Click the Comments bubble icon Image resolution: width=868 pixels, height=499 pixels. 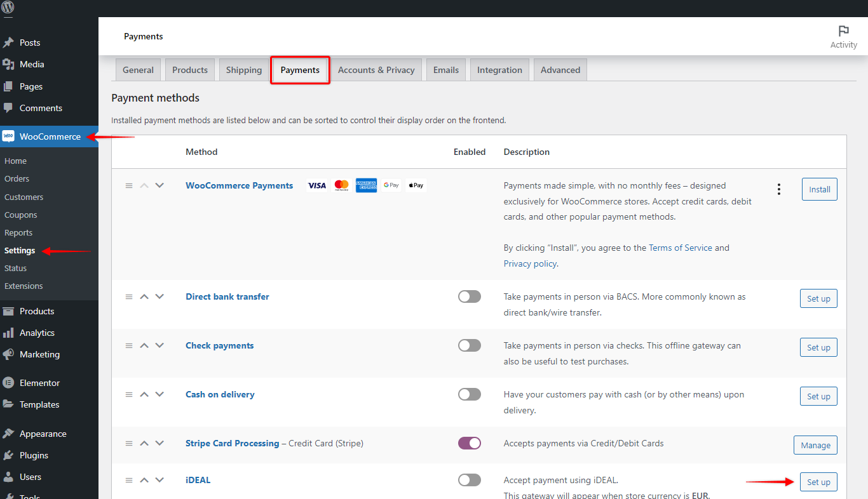8,108
